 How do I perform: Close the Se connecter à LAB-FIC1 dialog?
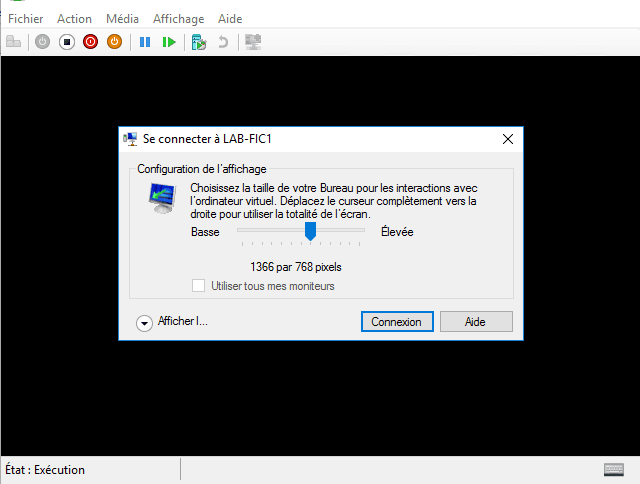coord(508,139)
